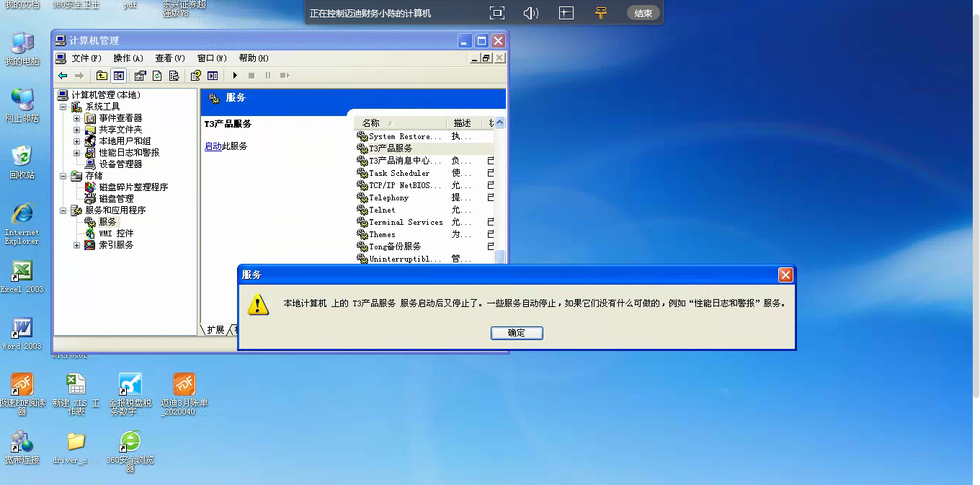Click the Start Service play icon

235,76
